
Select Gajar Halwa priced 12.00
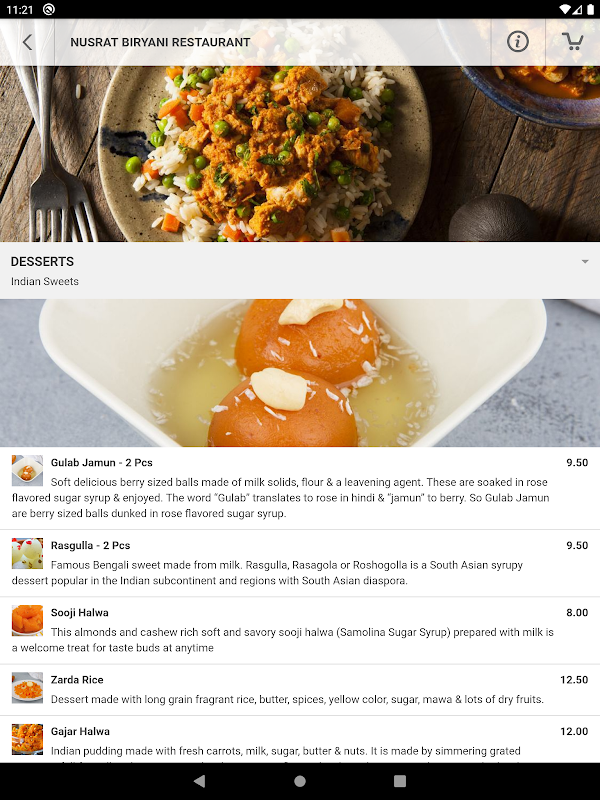point(300,739)
